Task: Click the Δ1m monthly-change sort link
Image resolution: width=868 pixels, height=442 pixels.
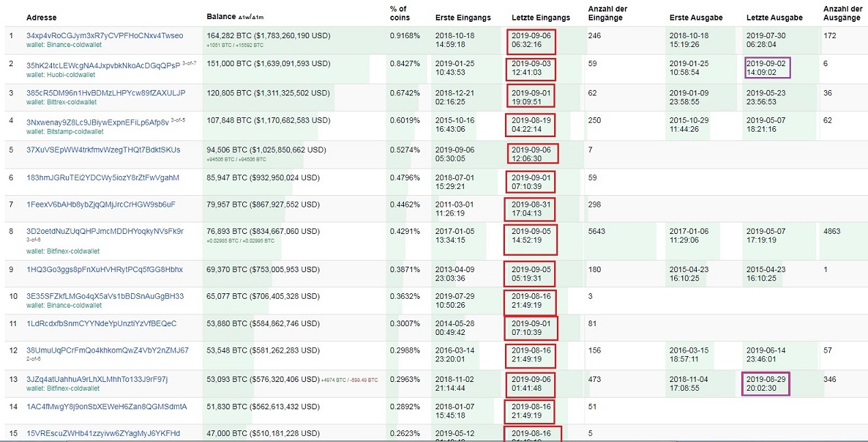Action: pyautogui.click(x=257, y=16)
